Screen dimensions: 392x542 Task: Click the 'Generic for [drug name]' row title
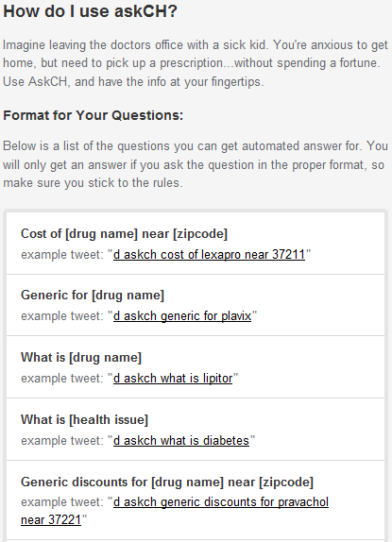coord(93,296)
